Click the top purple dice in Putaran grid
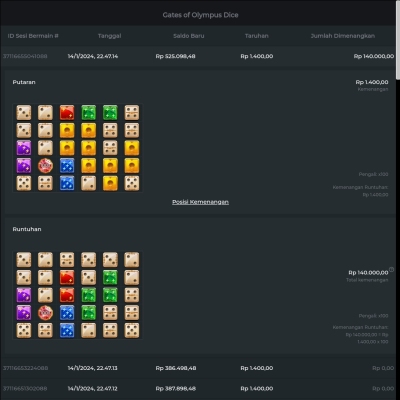The image size is (400, 400). 24,148
